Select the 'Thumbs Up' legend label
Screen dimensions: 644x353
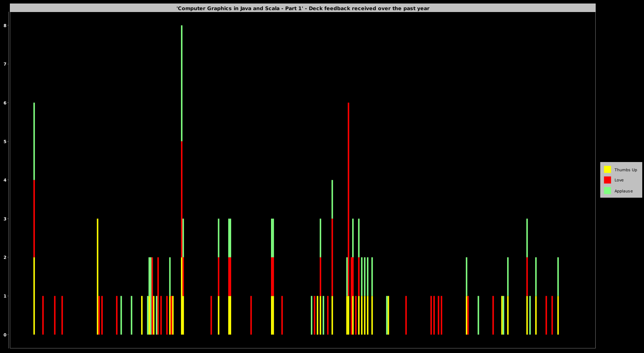coord(626,170)
